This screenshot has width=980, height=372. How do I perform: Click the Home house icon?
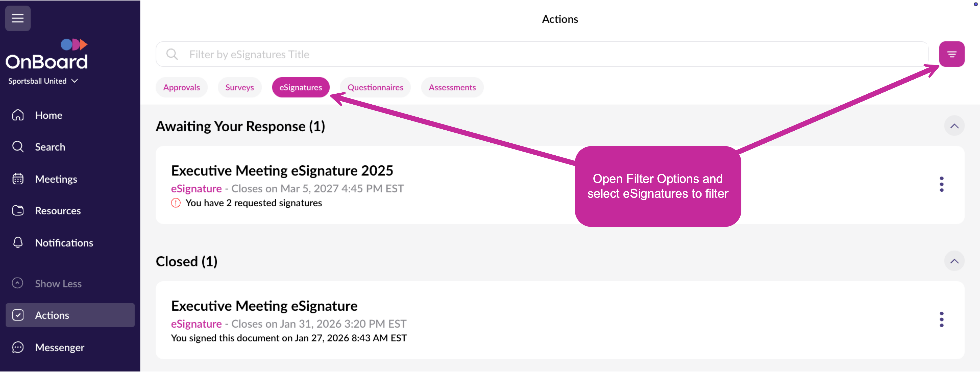click(x=18, y=115)
